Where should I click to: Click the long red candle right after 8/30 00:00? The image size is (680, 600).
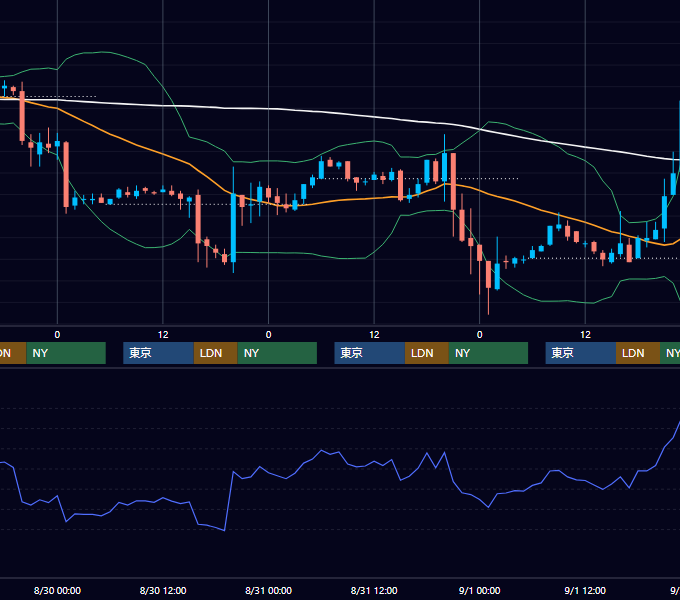click(66, 175)
